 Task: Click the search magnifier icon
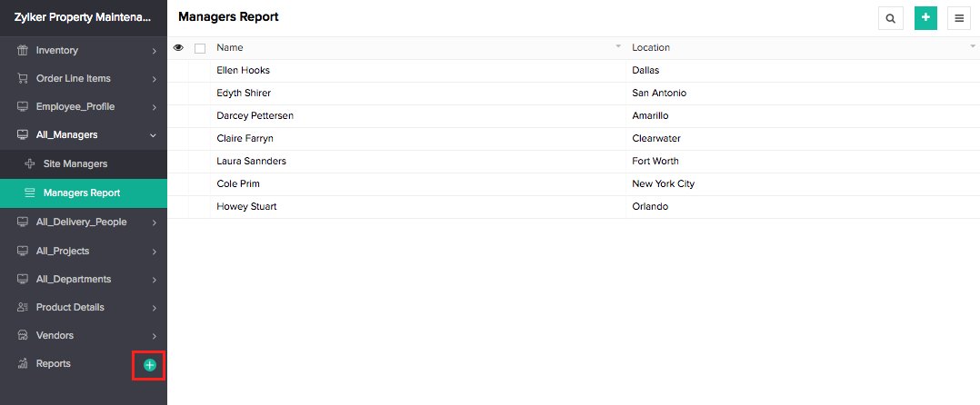coord(890,19)
